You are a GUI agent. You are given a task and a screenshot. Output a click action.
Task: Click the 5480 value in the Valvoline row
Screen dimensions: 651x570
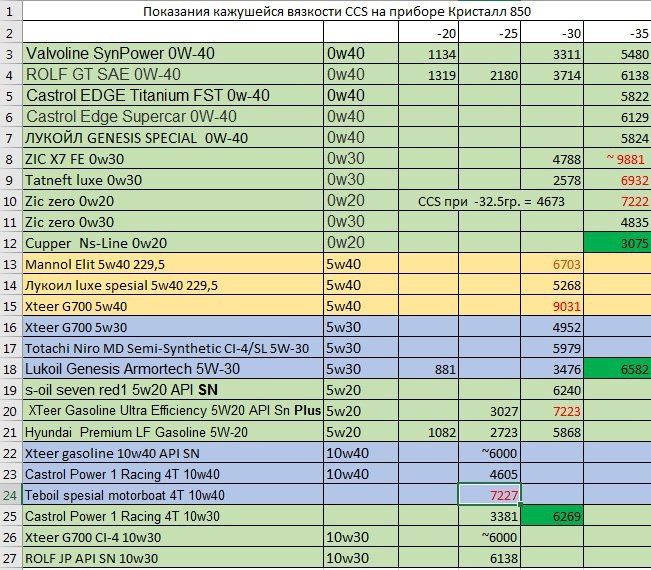coord(617,53)
